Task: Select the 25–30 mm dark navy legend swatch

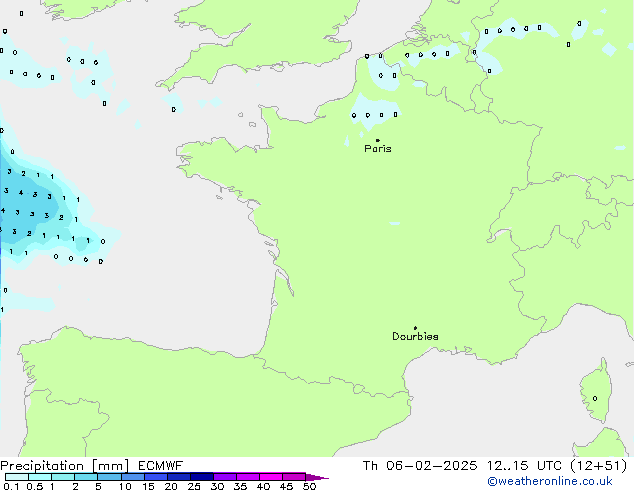Action: point(202,477)
